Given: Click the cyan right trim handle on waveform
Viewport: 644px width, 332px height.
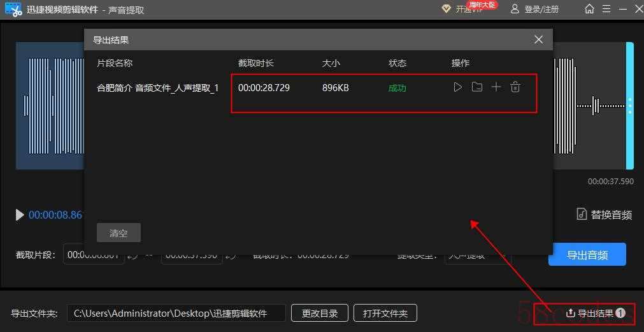Looking at the screenshot, I should [629, 105].
